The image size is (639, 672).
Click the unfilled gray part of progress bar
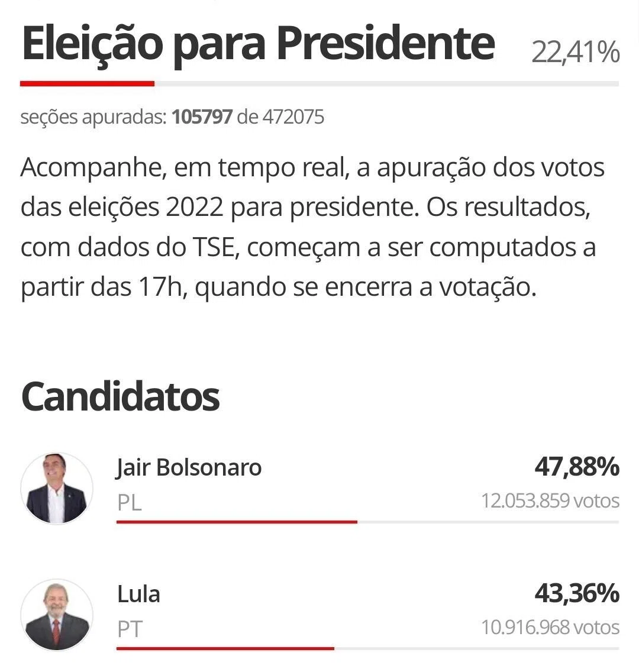pos(386,83)
